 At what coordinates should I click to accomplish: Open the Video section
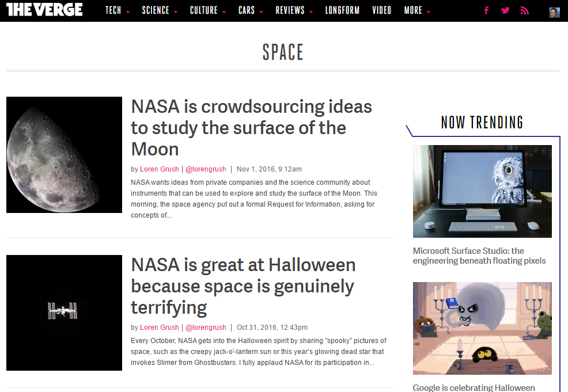(382, 10)
